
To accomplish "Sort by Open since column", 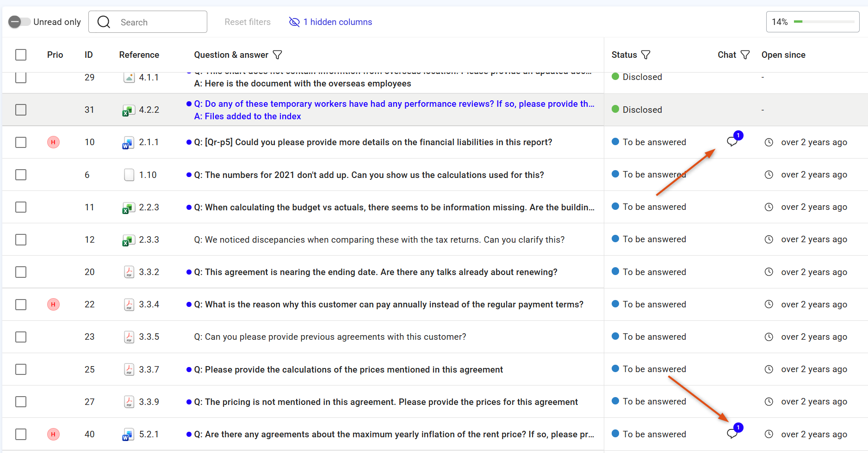I will (783, 55).
